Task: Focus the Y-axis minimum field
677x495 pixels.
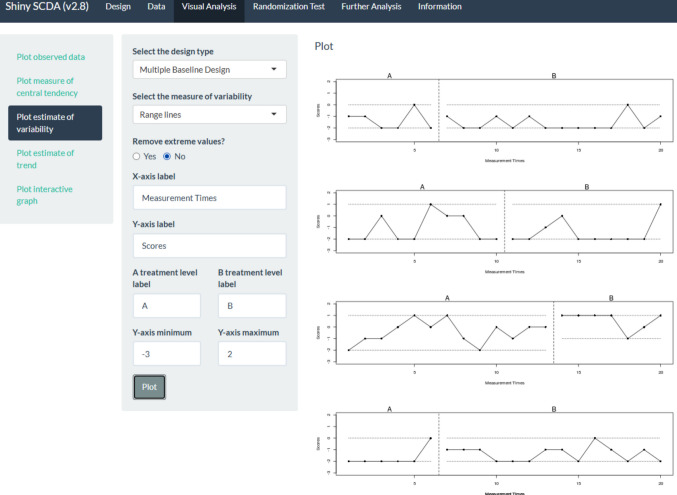Action: 167,354
